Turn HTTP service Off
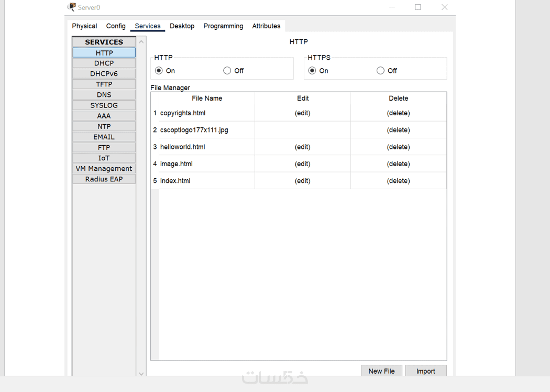 click(x=227, y=71)
